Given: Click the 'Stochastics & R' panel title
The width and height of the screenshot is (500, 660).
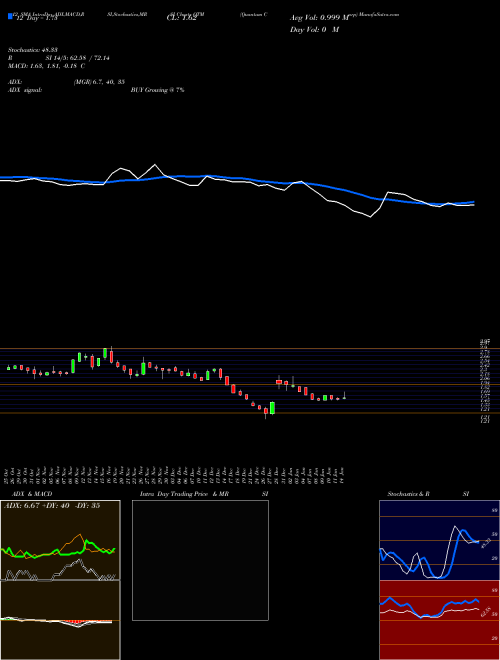Looking at the screenshot, I should [x=408, y=494].
